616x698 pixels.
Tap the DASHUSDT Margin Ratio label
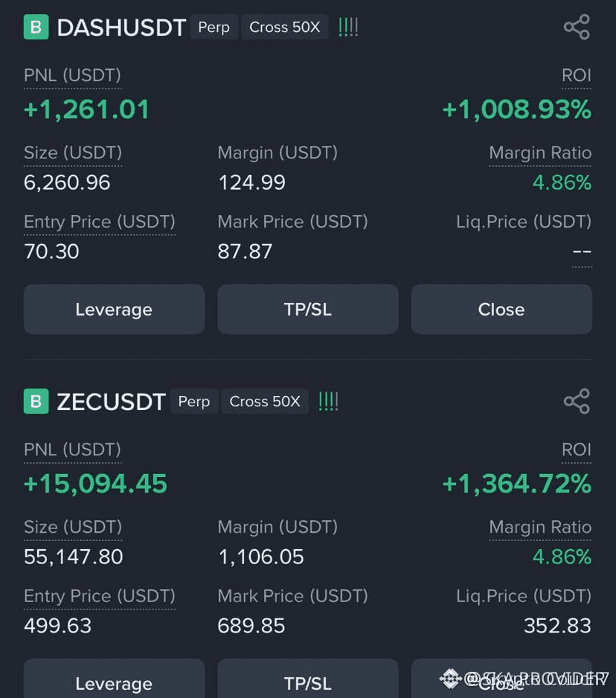540,153
